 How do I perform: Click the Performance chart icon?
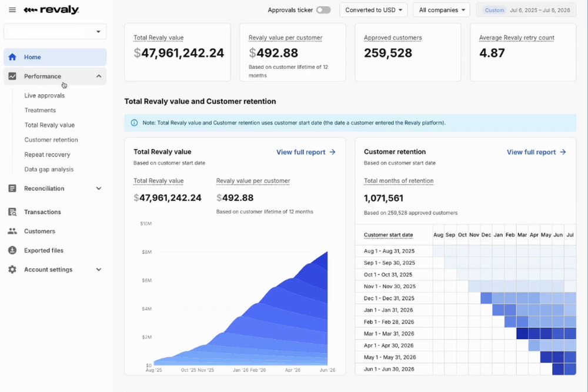tap(12, 77)
